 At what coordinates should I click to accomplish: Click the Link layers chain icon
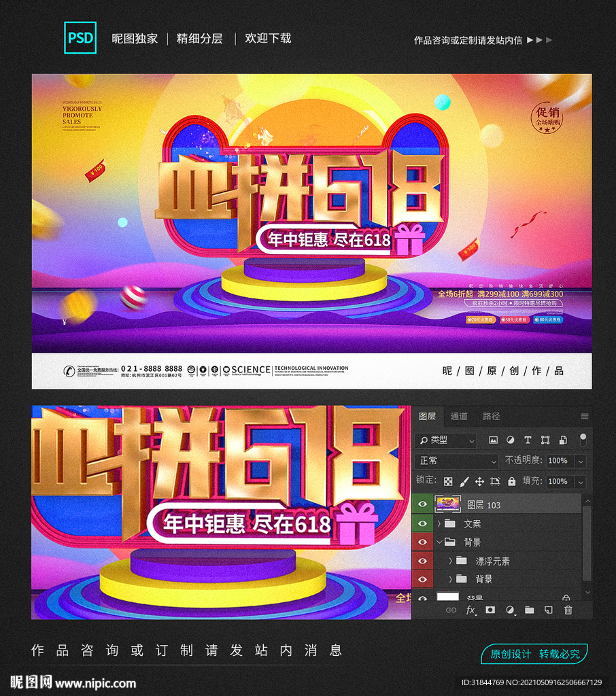453,610
